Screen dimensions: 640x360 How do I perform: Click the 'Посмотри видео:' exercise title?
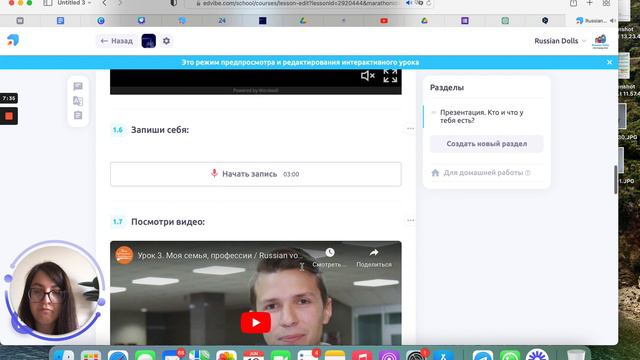168,222
